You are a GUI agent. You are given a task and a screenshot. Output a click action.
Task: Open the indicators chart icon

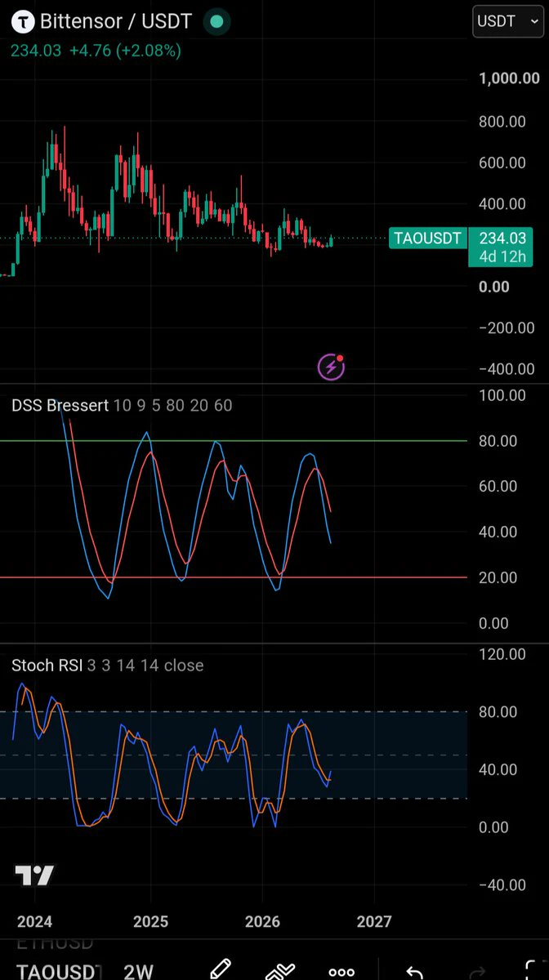click(x=280, y=971)
